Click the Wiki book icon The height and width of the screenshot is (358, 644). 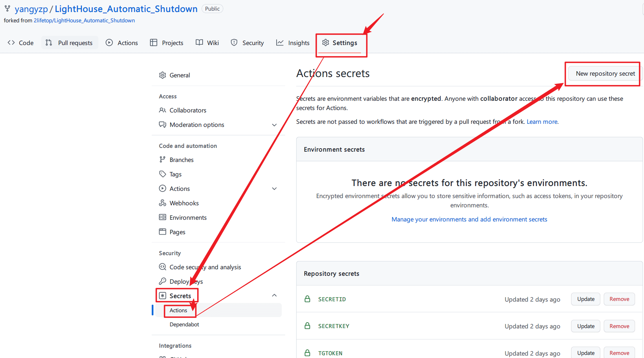pyautogui.click(x=199, y=43)
